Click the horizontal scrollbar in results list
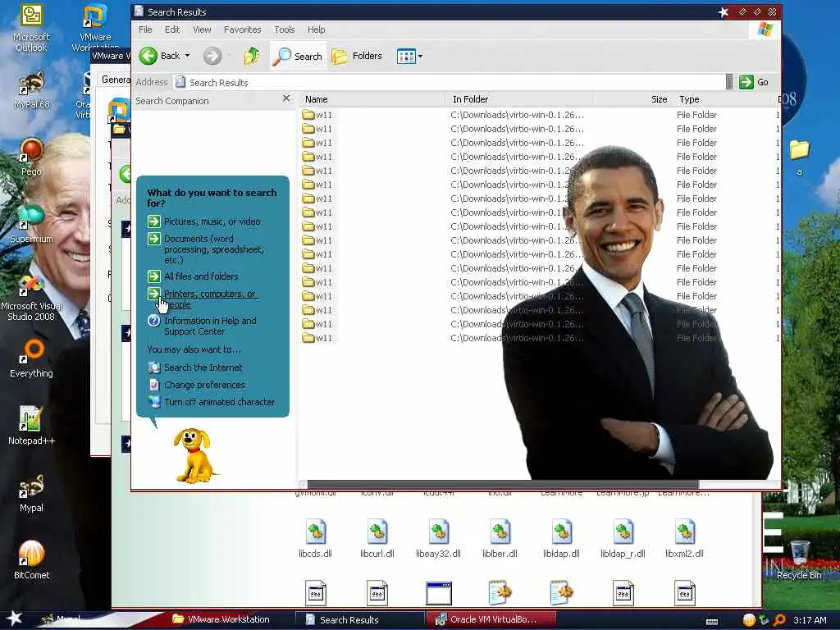 point(503,484)
